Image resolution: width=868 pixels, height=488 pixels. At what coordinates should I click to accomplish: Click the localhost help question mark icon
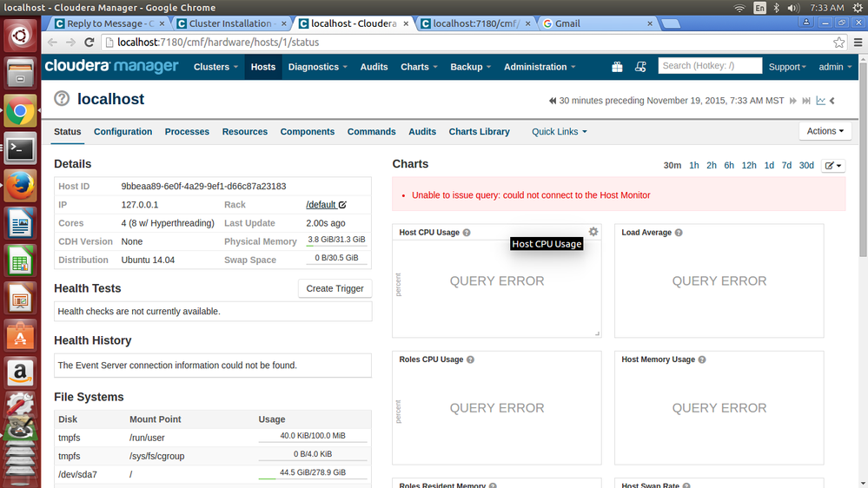pyautogui.click(x=62, y=98)
